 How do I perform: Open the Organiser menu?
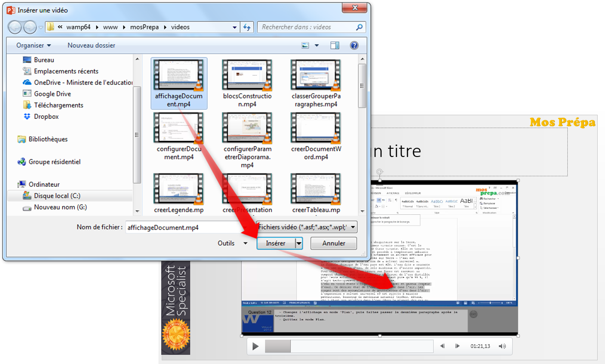point(34,45)
